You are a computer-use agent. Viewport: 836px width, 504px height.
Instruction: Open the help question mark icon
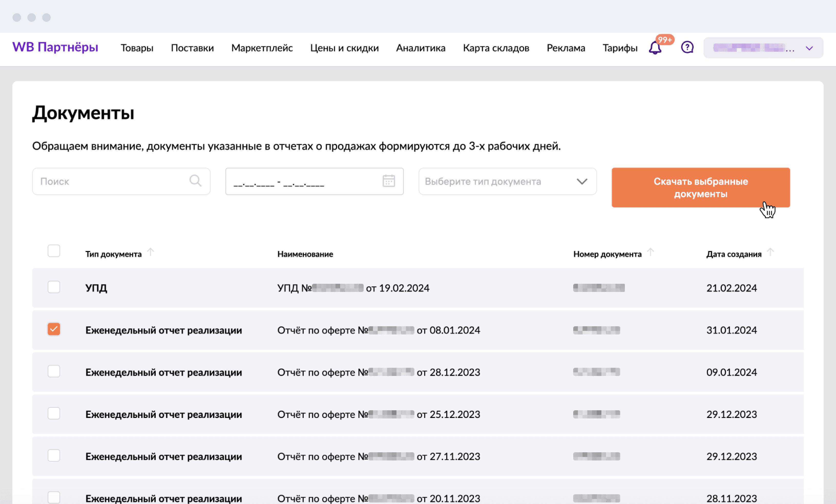coord(687,47)
